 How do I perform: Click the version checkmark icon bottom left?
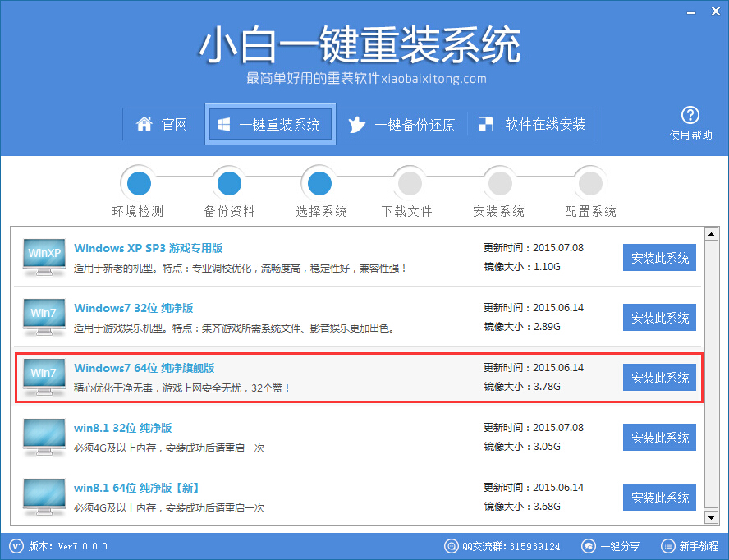(15, 546)
